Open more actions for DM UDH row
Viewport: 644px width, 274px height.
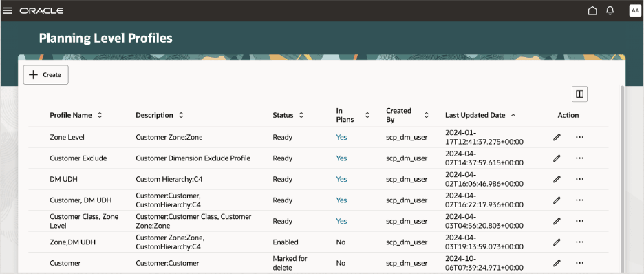pos(579,179)
